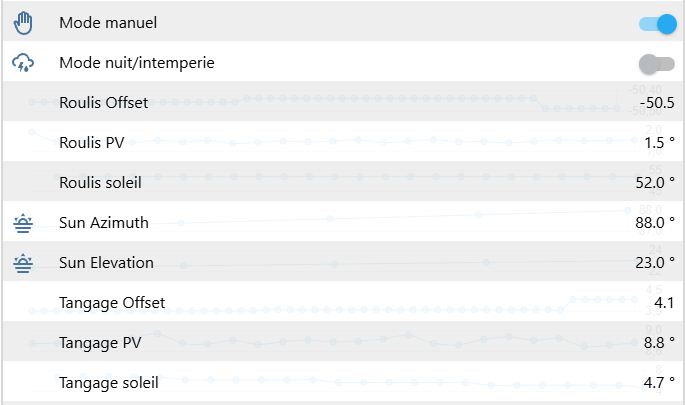Open the Mode nuit/intemperie entity label
The width and height of the screenshot is (685, 405).
[x=137, y=63]
